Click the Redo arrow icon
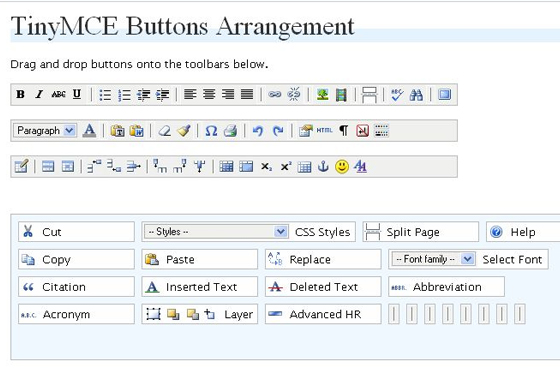This screenshot has height=368, width=560. pyautogui.click(x=278, y=131)
